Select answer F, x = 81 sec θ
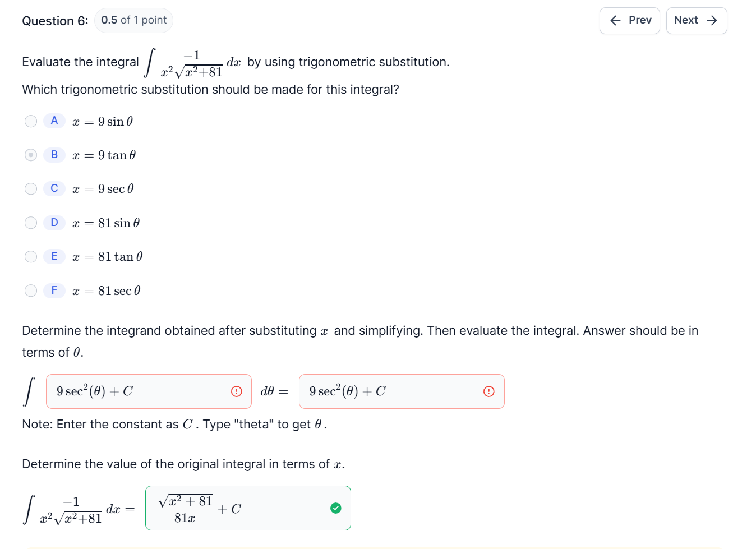 [31, 290]
